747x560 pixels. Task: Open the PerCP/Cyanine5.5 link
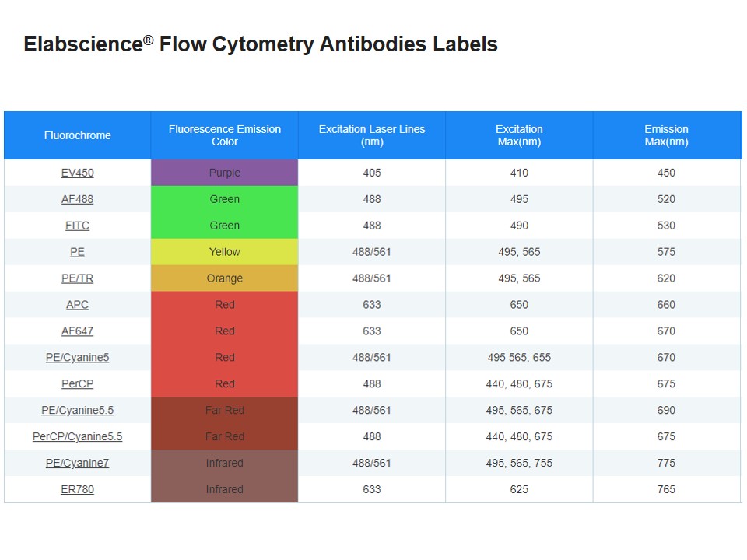(77, 437)
